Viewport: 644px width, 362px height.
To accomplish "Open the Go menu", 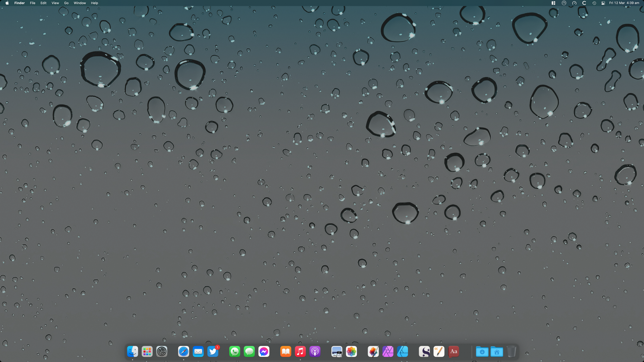I will pos(66,3).
